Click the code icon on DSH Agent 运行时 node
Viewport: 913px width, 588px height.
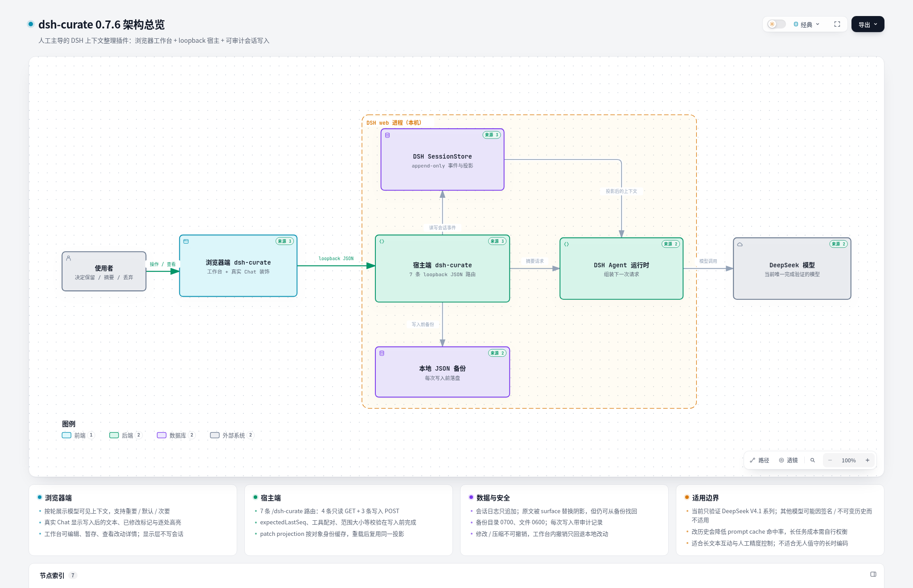(x=566, y=244)
